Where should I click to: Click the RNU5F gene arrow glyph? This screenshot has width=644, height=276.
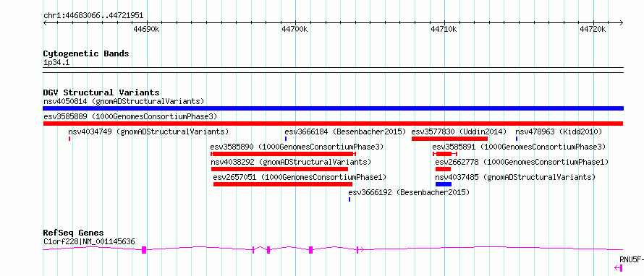pyautogui.click(x=619, y=268)
